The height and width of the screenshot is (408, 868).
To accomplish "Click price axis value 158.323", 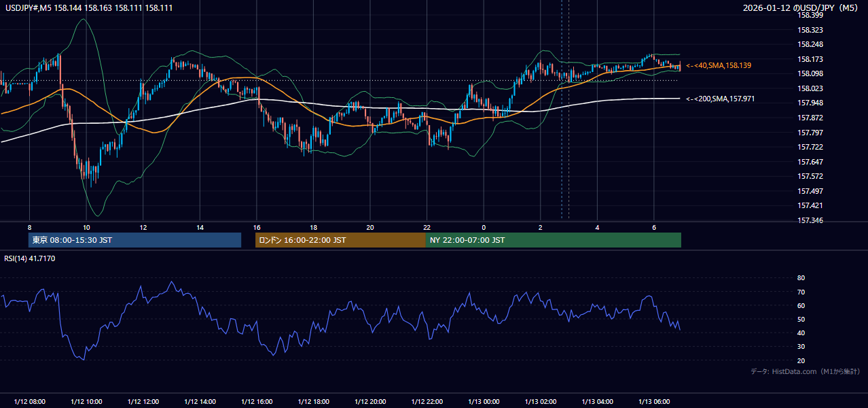I will pos(812,30).
